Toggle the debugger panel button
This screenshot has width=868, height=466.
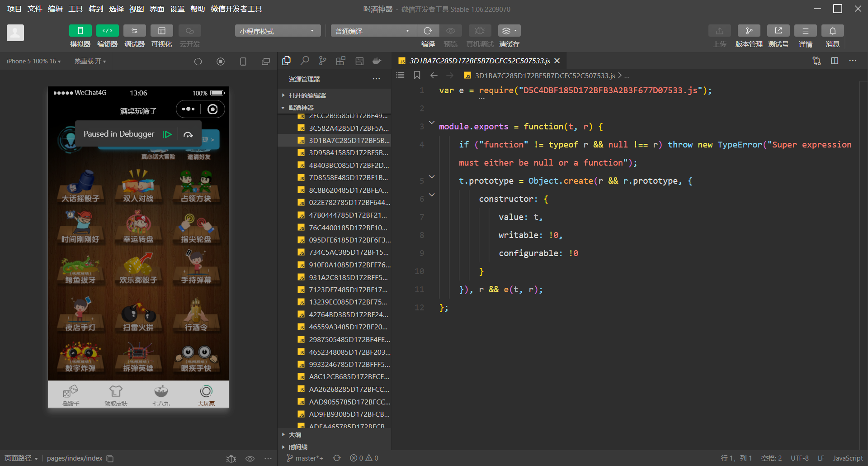click(134, 31)
